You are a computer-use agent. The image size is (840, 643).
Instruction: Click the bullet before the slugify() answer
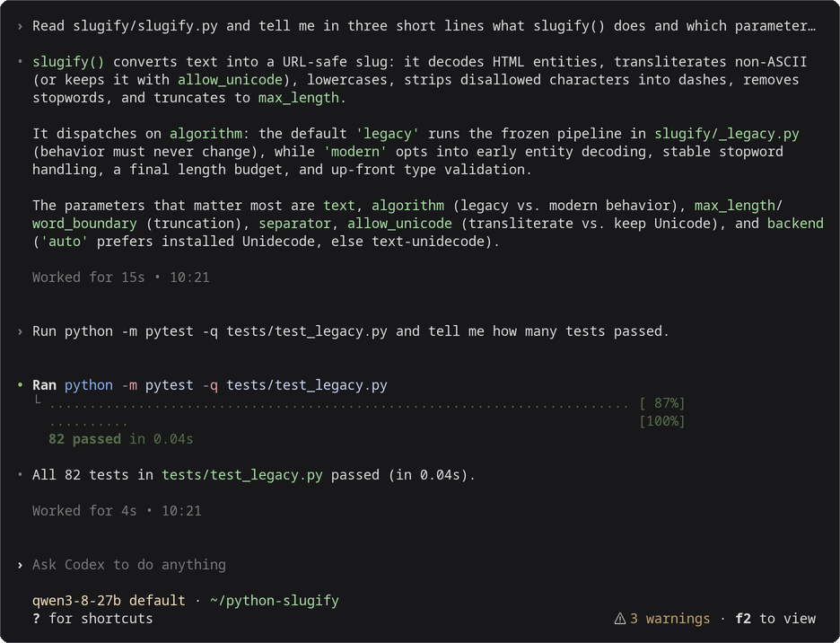[20, 62]
